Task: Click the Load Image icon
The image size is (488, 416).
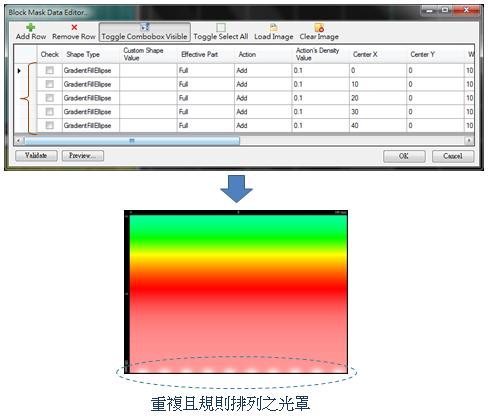Action: pos(273,27)
